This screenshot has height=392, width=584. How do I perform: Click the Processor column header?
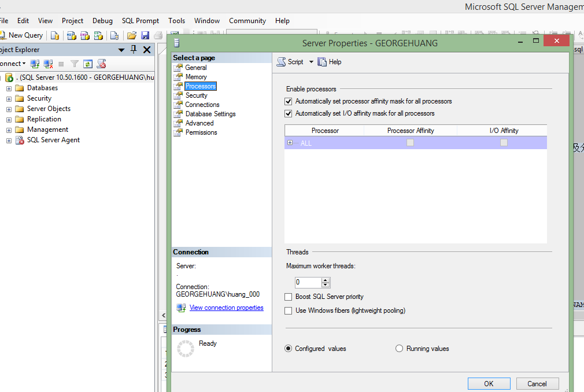(x=325, y=131)
